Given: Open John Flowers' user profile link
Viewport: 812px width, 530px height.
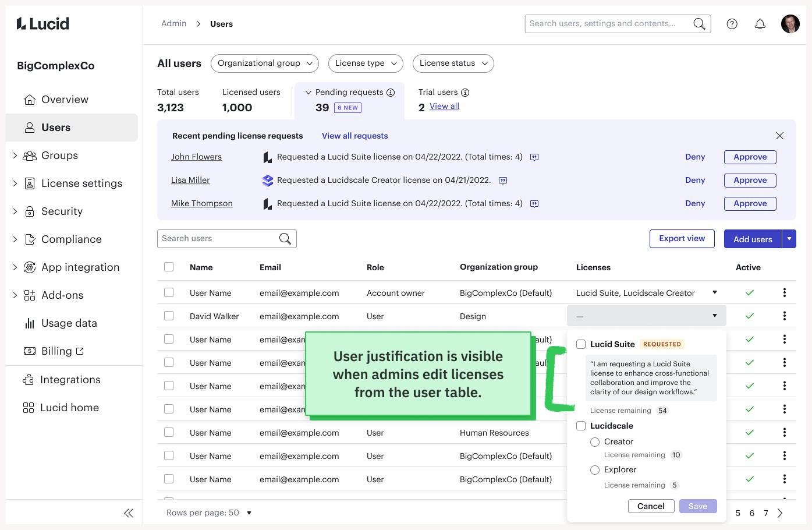Looking at the screenshot, I should click(x=196, y=157).
